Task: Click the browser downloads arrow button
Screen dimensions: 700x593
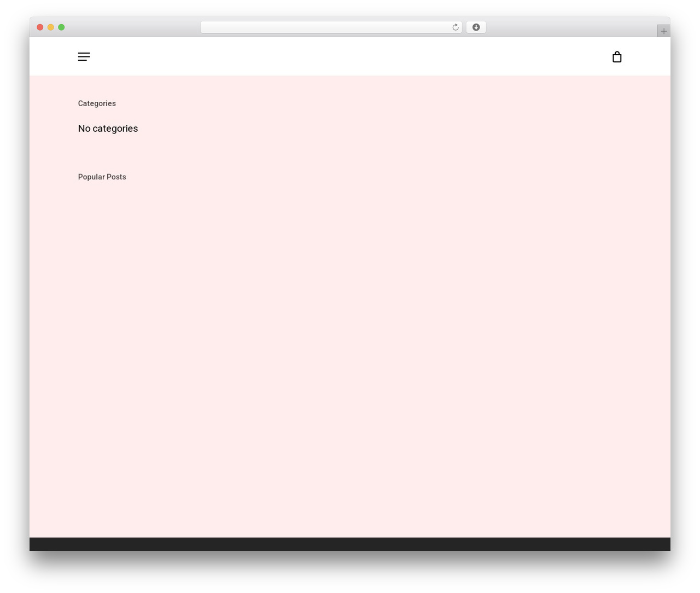Action: pos(476,27)
